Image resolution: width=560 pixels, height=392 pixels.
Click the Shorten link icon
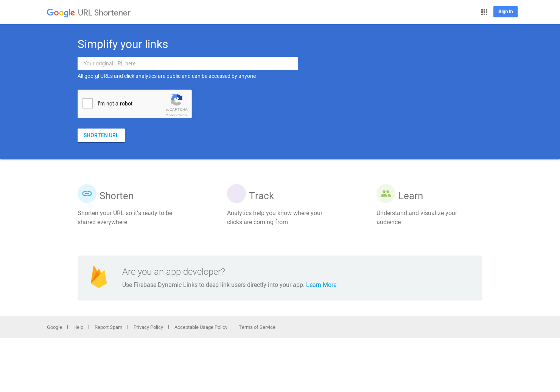coord(87,194)
